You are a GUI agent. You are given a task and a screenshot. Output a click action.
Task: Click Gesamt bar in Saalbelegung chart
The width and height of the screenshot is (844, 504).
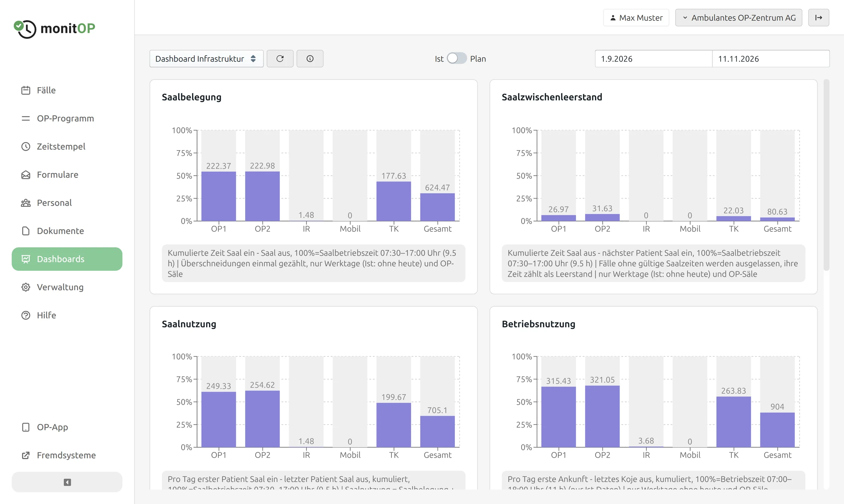tap(437, 208)
